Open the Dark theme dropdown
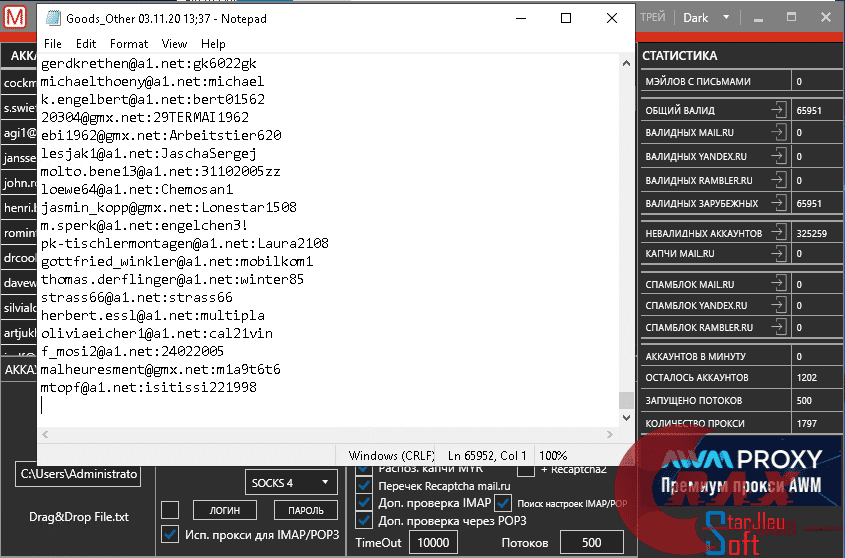Screen dimensions: 845x558 [706, 18]
